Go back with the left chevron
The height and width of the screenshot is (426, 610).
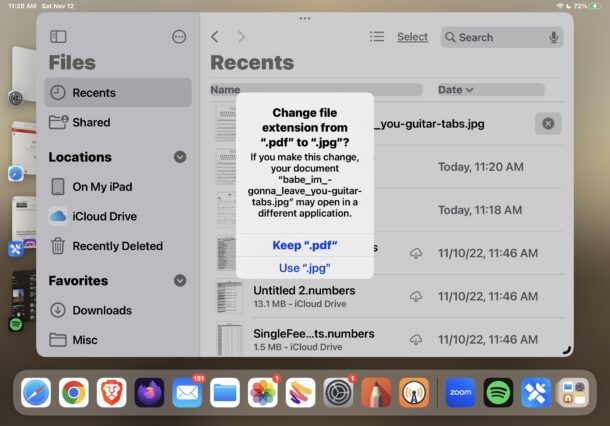(x=215, y=37)
